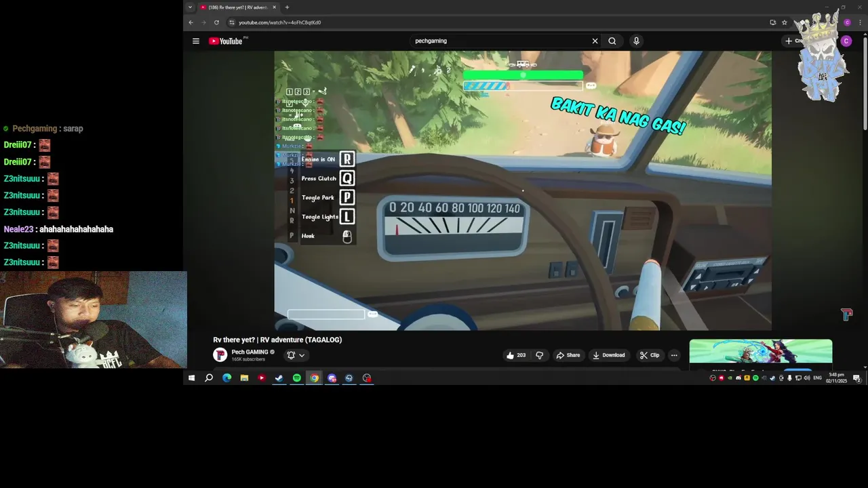Screen dimensions: 868x488
Task: Start voice search with the microphone icon
Action: pyautogui.click(x=636, y=41)
